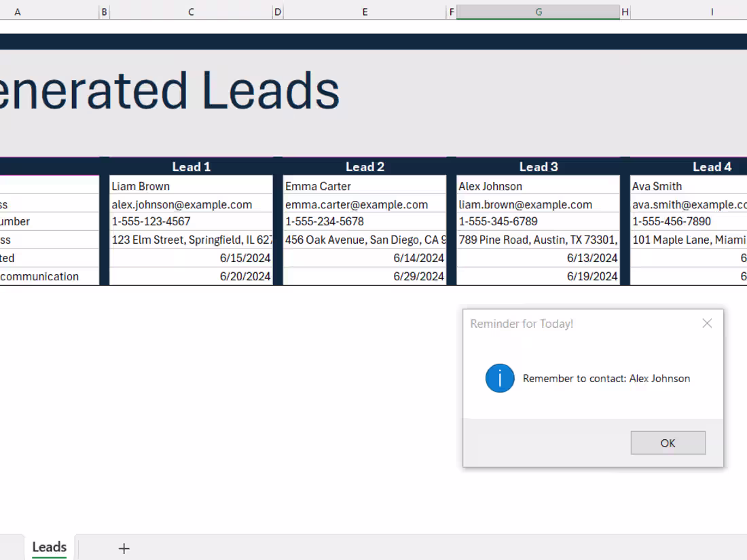
Task: Select the 789 Pine Road address cell
Action: click(539, 239)
